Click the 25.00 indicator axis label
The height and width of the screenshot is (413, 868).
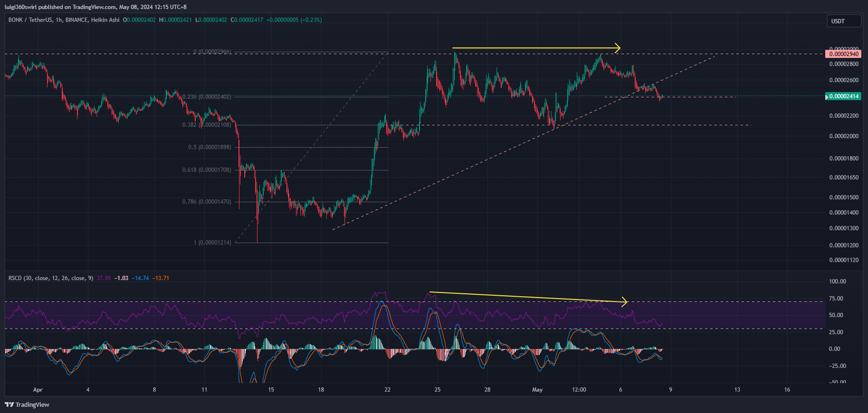click(x=836, y=332)
